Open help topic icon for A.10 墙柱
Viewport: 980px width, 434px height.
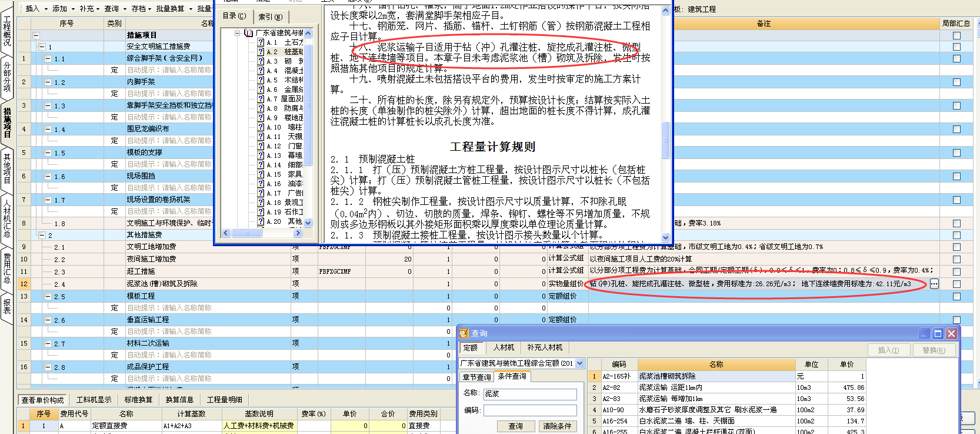pyautogui.click(x=261, y=127)
